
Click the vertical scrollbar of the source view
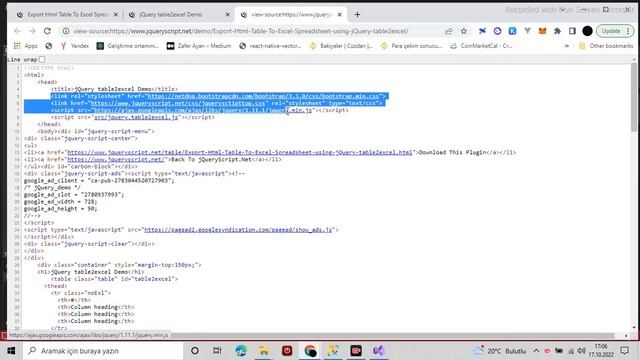click(633, 98)
